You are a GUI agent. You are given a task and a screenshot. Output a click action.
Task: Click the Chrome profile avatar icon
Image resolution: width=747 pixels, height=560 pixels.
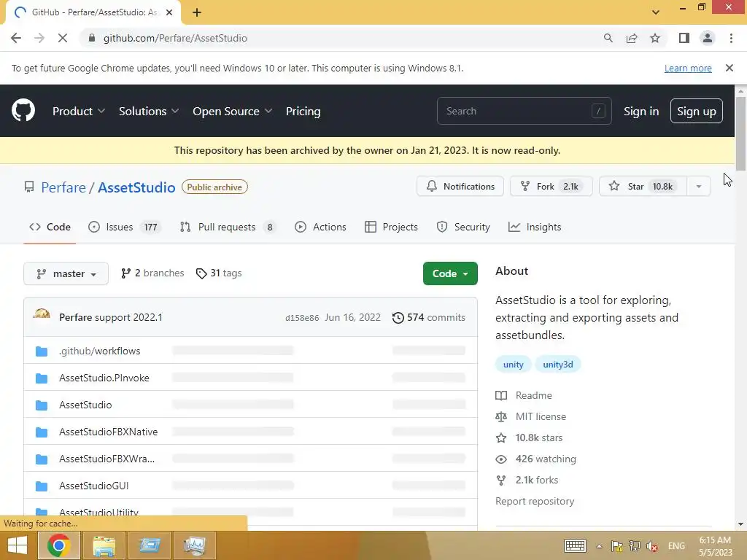708,38
